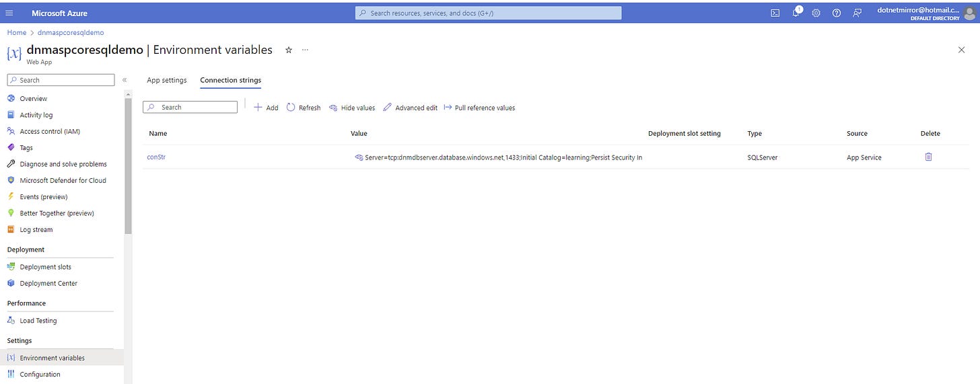Image resolution: width=980 pixels, height=384 pixels.
Task: Open the help question mark icon
Action: coord(837,13)
